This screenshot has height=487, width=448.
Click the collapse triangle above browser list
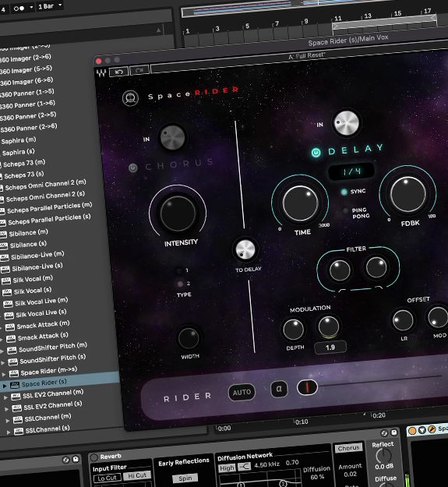point(159,30)
